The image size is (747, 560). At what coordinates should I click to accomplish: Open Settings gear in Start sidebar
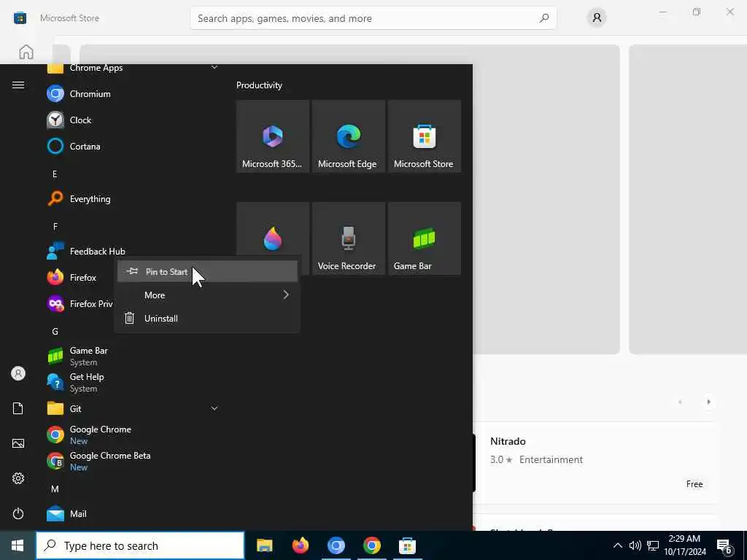click(x=18, y=478)
